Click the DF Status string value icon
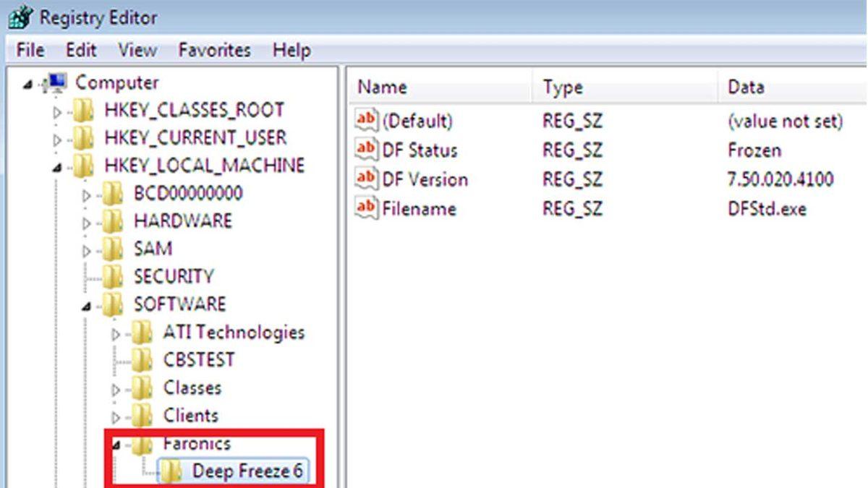 pos(367,150)
